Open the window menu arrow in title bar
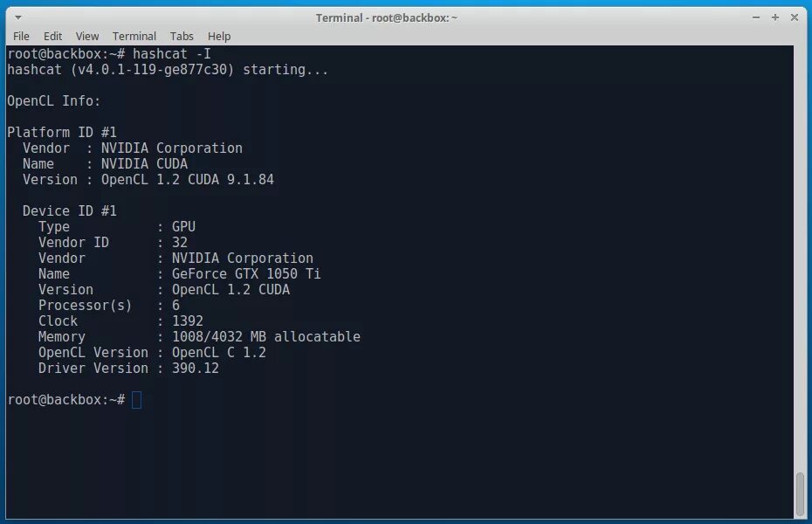 coord(18,17)
